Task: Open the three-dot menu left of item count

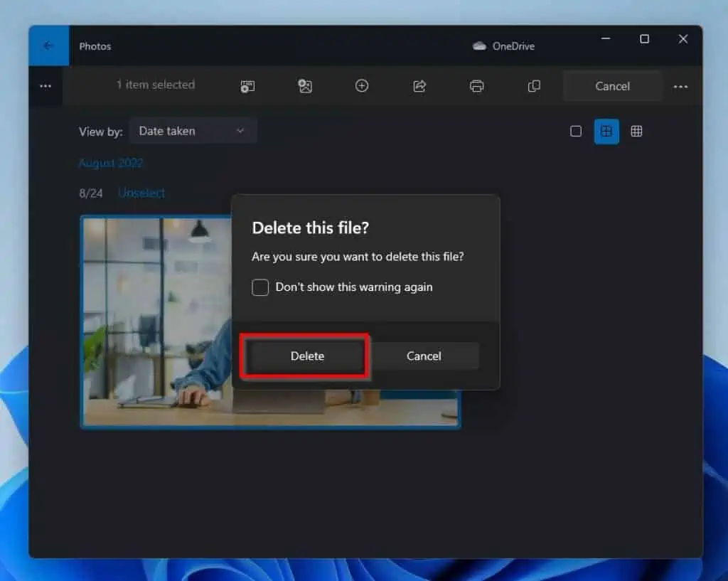Action: tap(45, 86)
